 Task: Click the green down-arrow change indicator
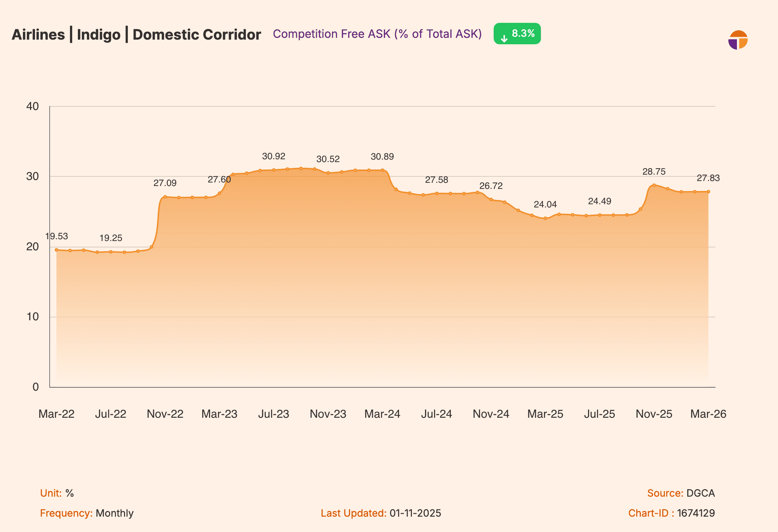(x=504, y=36)
